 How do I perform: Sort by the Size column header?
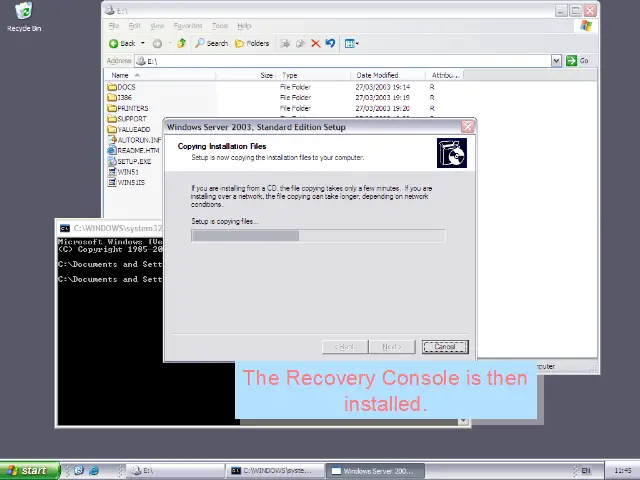(x=246, y=75)
